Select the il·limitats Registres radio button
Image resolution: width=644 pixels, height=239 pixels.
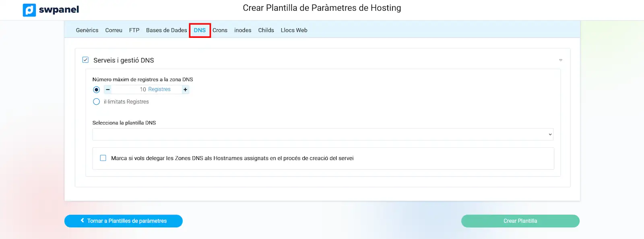(96, 102)
